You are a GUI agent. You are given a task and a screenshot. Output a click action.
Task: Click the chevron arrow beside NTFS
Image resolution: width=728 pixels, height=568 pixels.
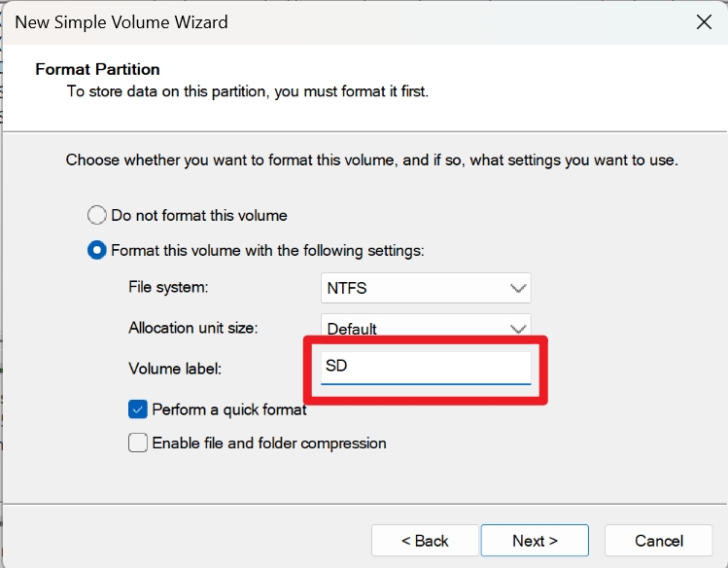click(517, 288)
